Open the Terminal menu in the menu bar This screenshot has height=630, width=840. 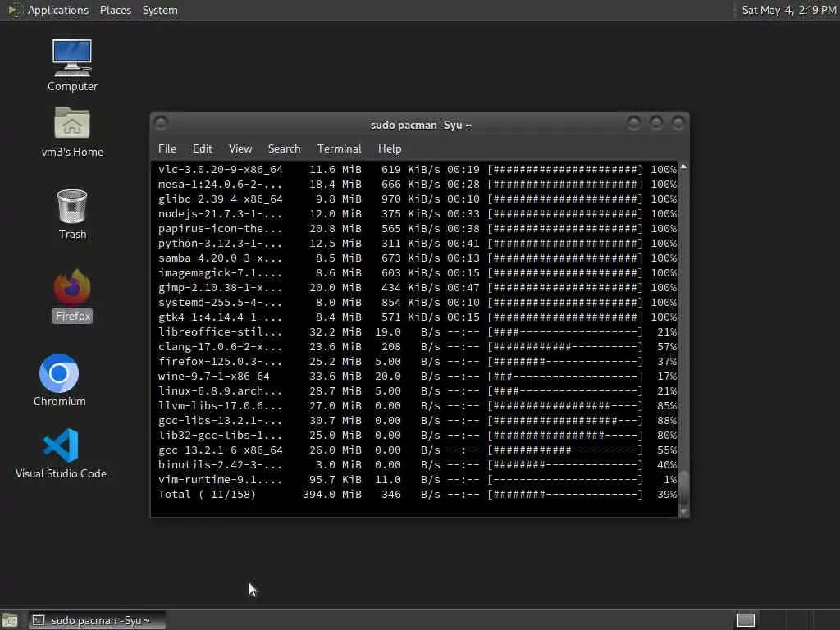pyautogui.click(x=339, y=149)
